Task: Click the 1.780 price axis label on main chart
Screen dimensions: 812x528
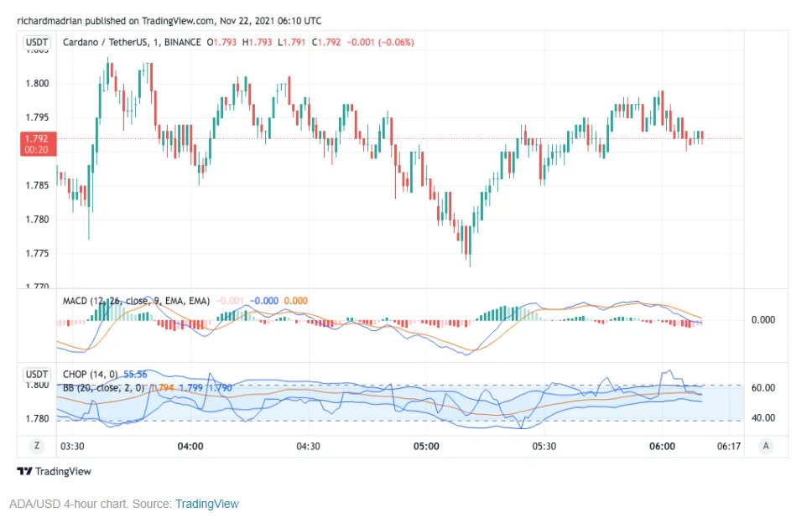Action: point(37,220)
